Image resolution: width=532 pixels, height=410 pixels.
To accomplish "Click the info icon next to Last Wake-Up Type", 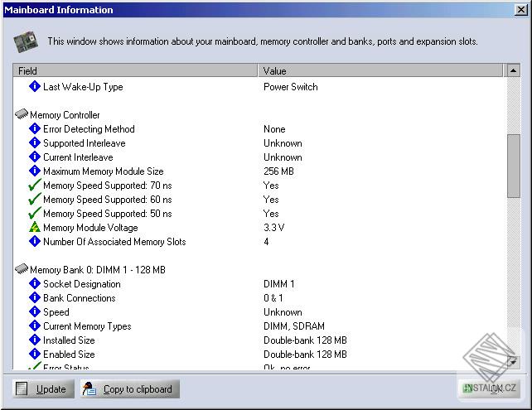I will [35, 86].
